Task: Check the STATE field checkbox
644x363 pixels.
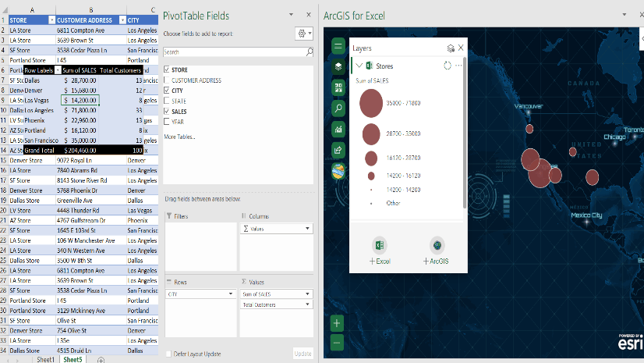Action: click(x=166, y=101)
